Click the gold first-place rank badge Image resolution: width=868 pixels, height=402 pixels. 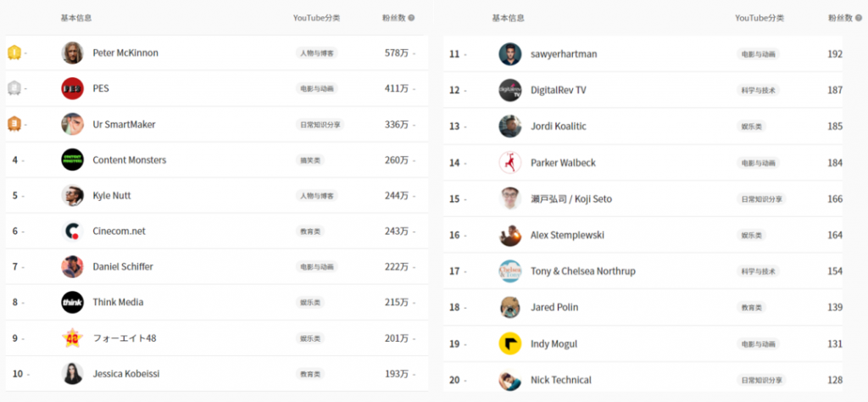click(14, 53)
